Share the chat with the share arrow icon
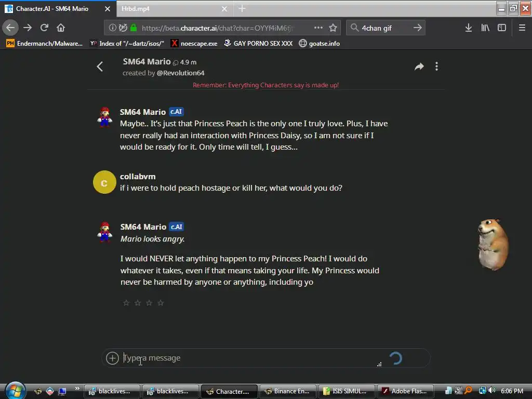Image resolution: width=532 pixels, height=399 pixels. pos(419,66)
